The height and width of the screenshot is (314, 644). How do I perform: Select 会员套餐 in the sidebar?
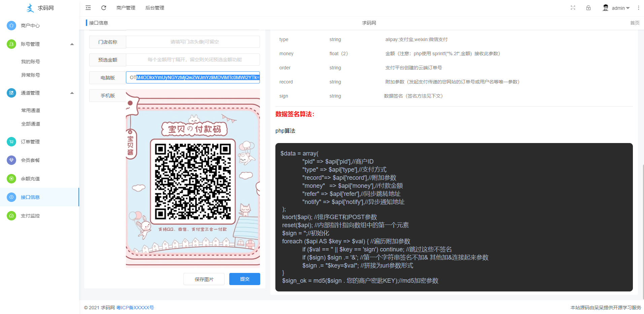point(30,160)
